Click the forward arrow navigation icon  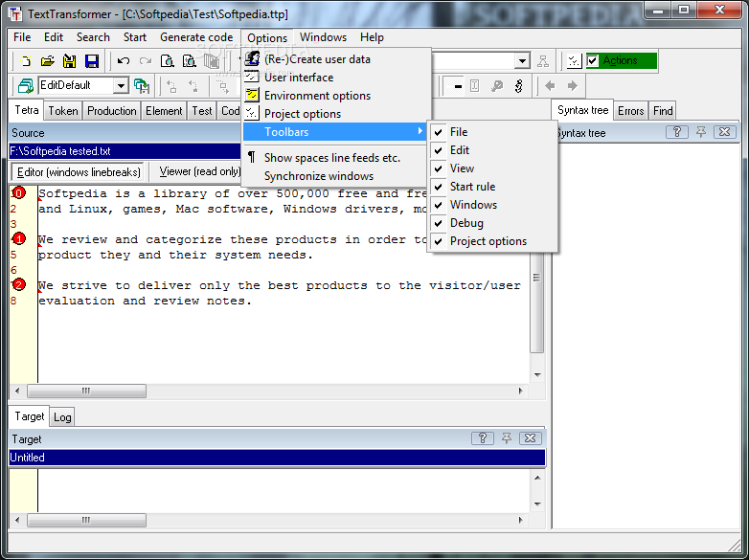[572, 86]
